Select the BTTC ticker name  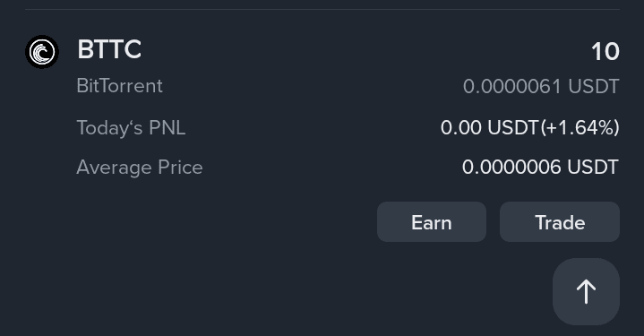pos(109,49)
